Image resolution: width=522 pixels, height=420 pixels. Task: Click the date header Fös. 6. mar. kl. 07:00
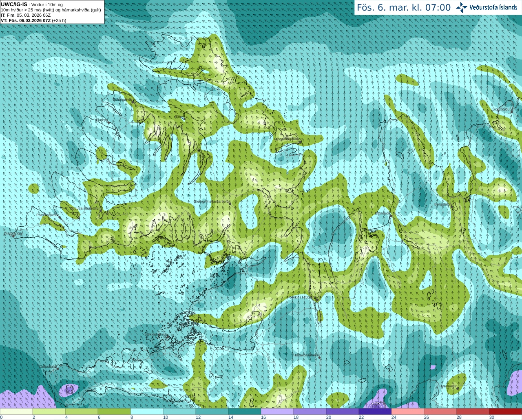[404, 7]
